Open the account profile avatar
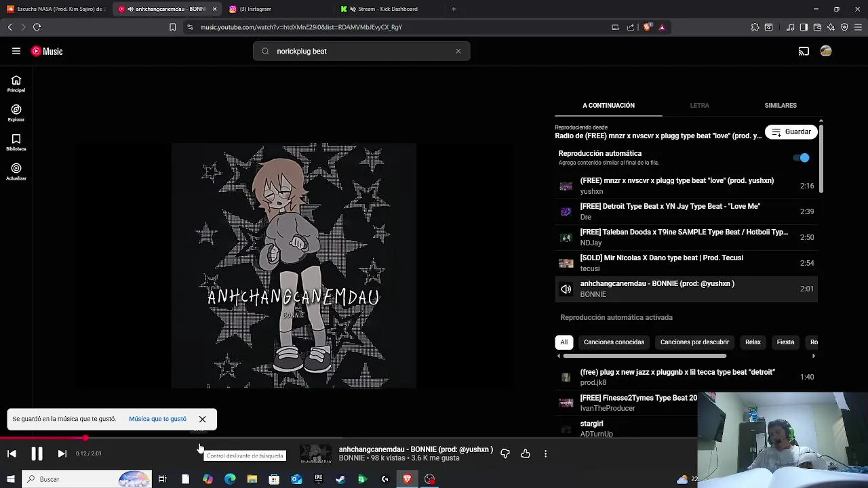Viewport: 868px width, 488px height. 826,51
